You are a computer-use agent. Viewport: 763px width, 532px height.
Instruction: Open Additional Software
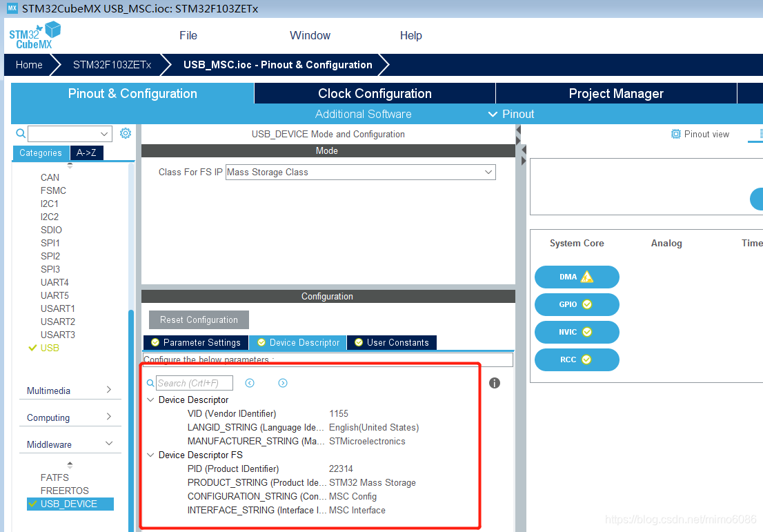tap(363, 114)
